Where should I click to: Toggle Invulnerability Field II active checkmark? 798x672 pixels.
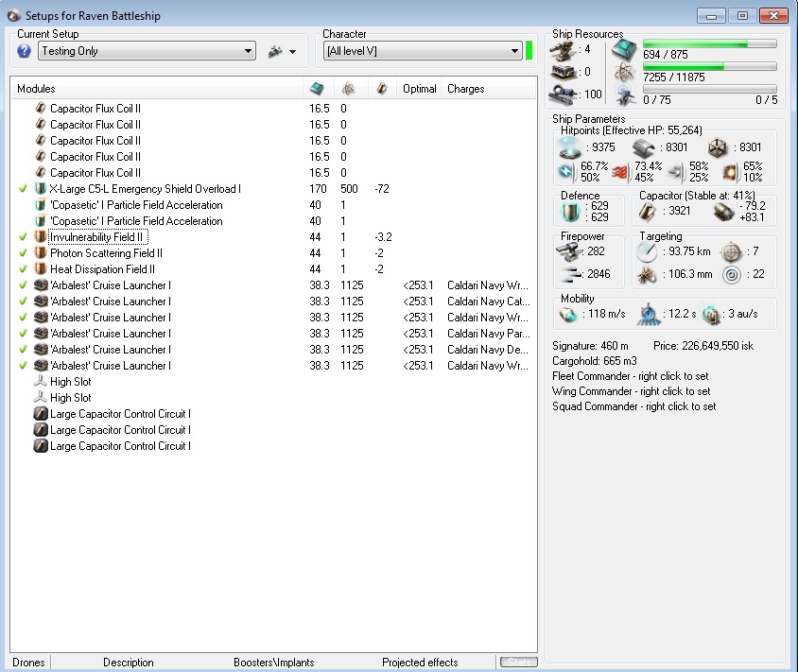(x=23, y=237)
